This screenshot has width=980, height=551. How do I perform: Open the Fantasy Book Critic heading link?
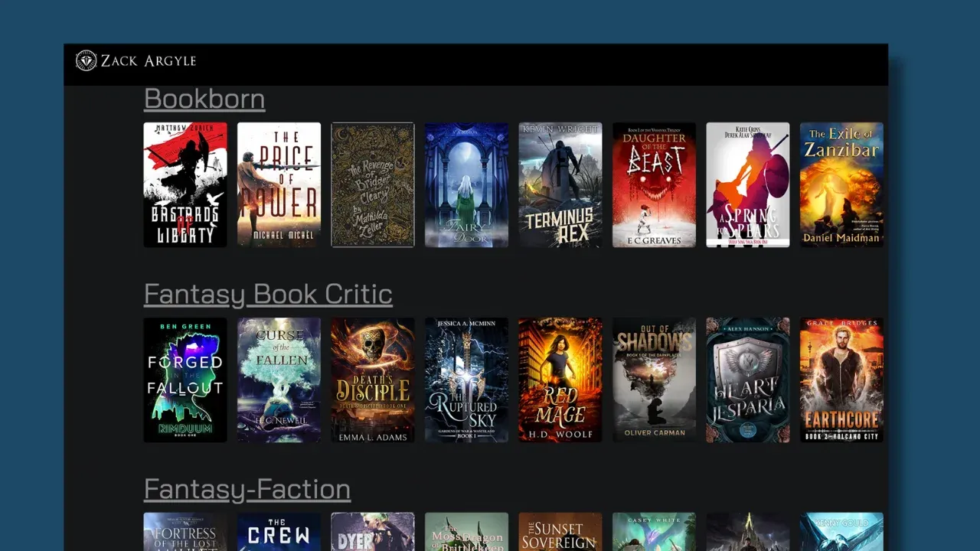[268, 294]
